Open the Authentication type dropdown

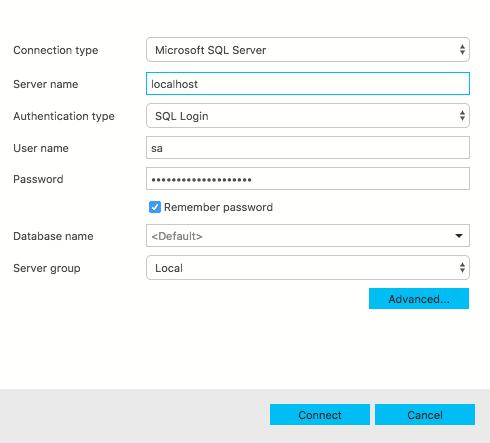tap(308, 116)
